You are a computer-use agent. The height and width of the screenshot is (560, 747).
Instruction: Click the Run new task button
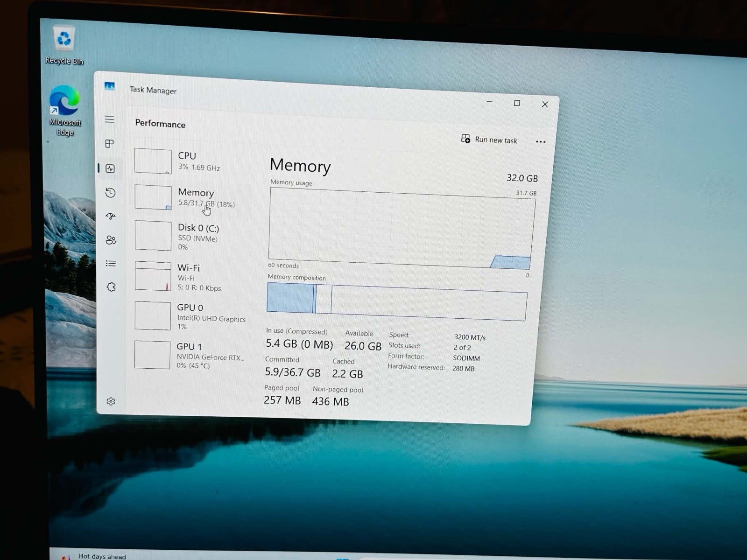click(489, 139)
